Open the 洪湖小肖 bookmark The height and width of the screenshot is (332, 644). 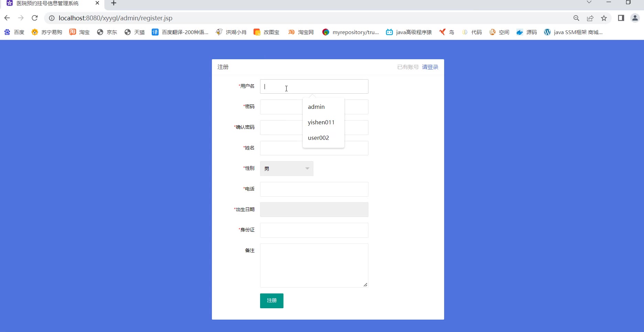231,32
